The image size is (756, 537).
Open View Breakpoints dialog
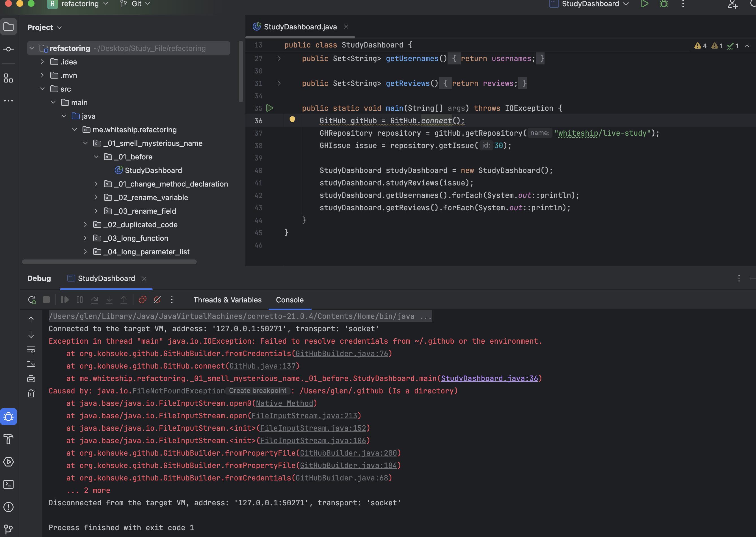pyautogui.click(x=142, y=300)
